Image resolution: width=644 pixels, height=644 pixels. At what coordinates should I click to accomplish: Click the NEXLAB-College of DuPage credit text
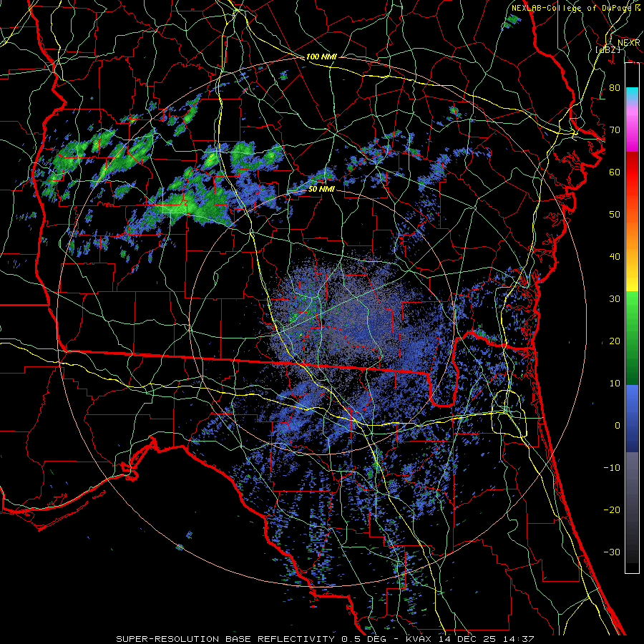click(x=571, y=8)
